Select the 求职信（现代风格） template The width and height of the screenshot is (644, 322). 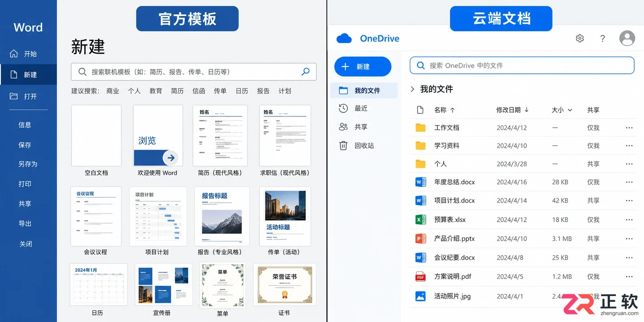point(285,136)
